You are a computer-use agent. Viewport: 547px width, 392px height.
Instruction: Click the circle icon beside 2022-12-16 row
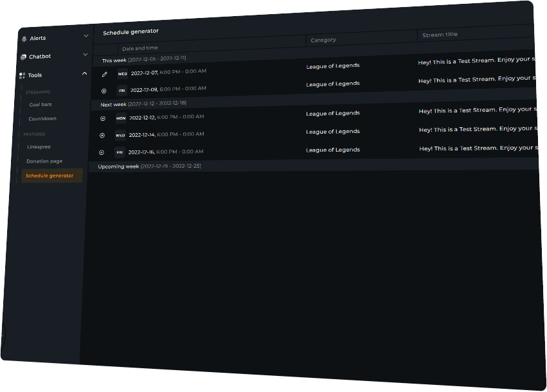click(x=101, y=152)
